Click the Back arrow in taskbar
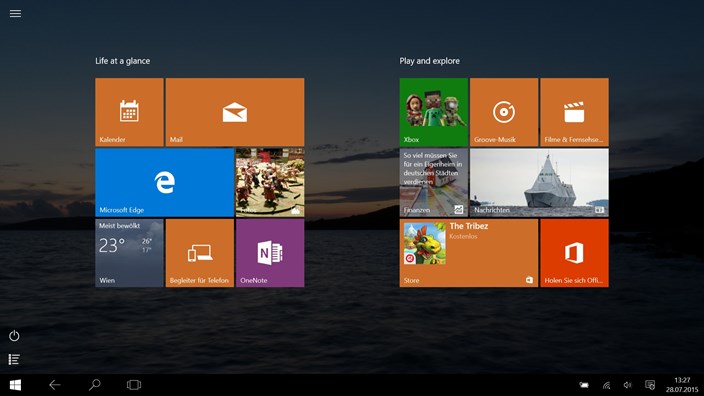Screen dimensions: 704x396 [x=54, y=385]
